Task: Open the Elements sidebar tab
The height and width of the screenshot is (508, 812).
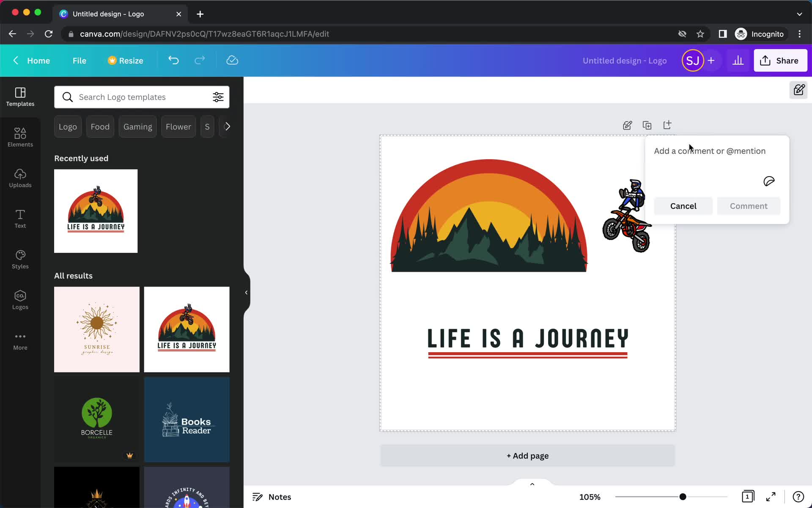Action: click(20, 138)
